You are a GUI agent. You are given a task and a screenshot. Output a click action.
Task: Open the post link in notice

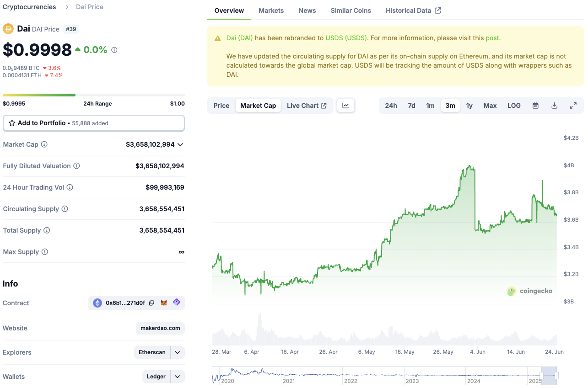(x=492, y=38)
